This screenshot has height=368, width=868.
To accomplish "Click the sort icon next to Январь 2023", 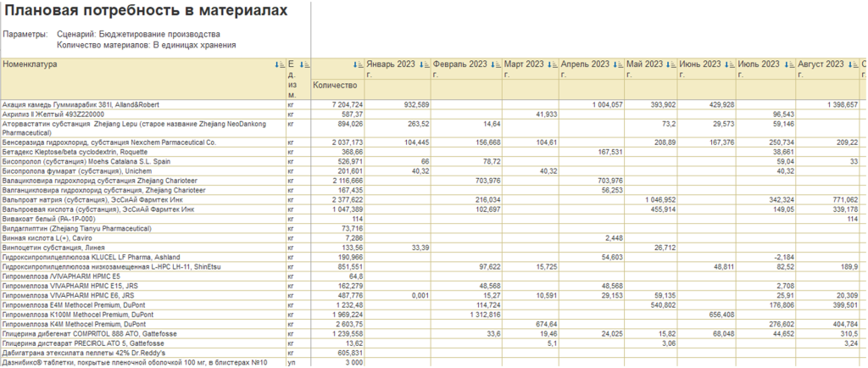I will 425,64.
